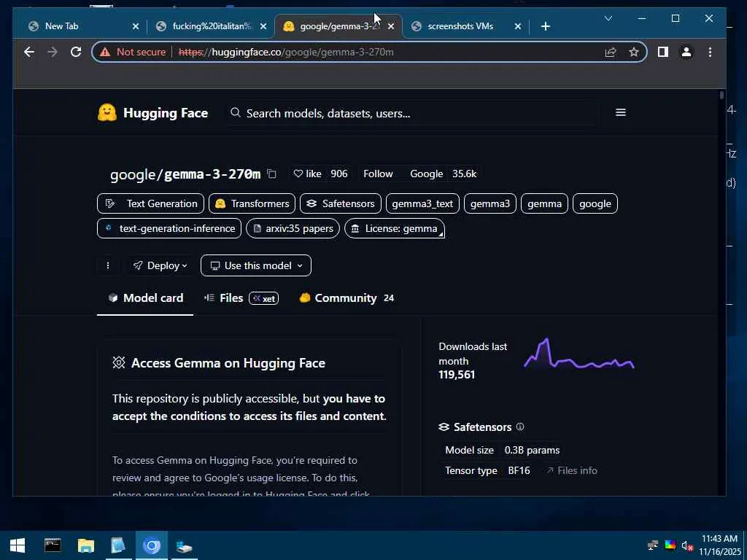Click the browser forward arrow
Screen dimensions: 747x560
tap(53, 52)
